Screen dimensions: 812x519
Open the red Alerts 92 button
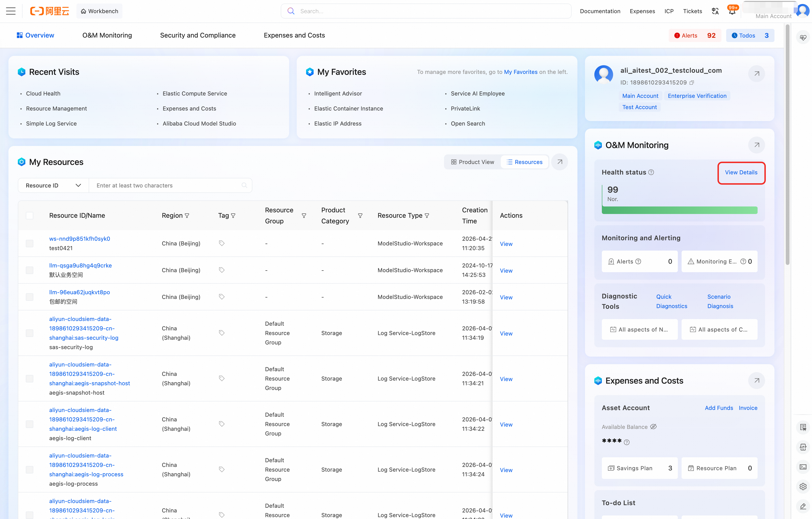695,35
